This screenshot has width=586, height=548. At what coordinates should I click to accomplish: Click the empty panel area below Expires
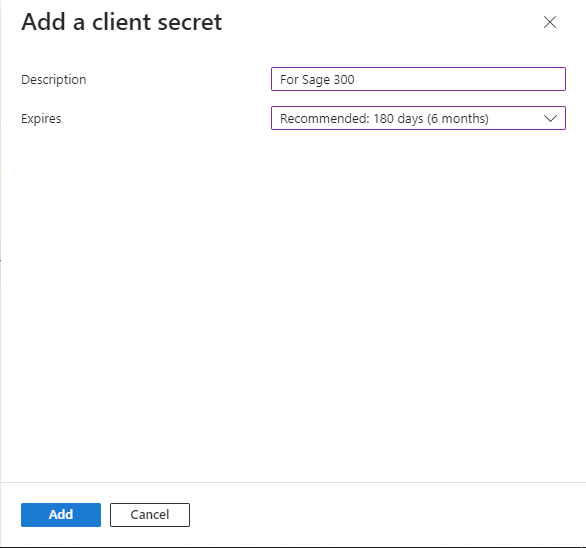tap(293, 299)
